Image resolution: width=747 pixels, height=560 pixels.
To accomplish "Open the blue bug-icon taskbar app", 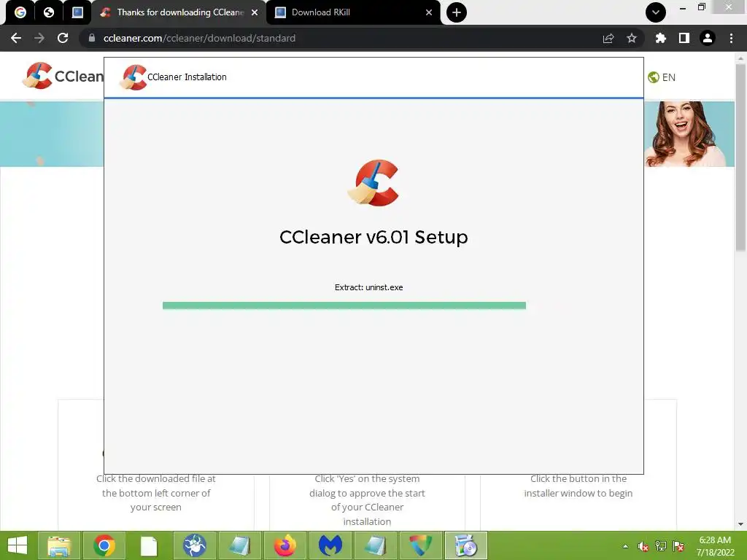I will [x=194, y=545].
